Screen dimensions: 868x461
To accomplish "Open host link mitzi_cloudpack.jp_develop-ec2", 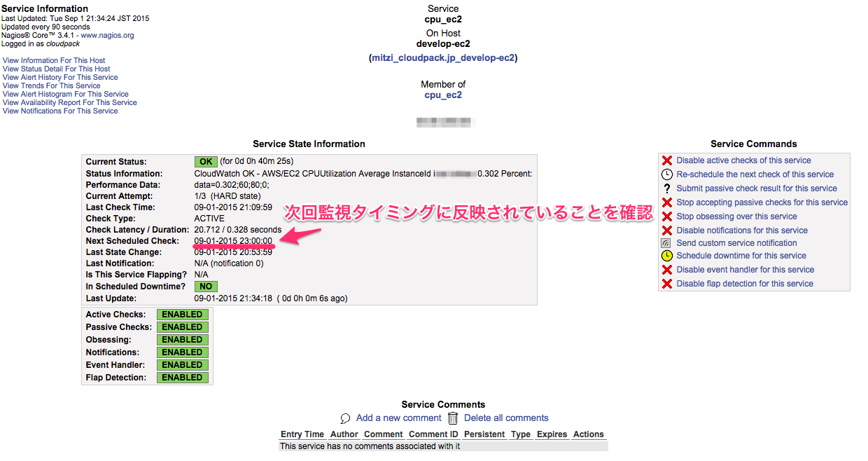I will [x=442, y=58].
